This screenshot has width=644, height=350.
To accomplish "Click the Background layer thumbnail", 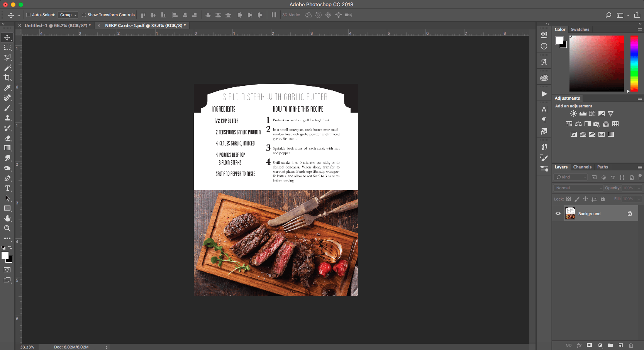I will coord(570,213).
